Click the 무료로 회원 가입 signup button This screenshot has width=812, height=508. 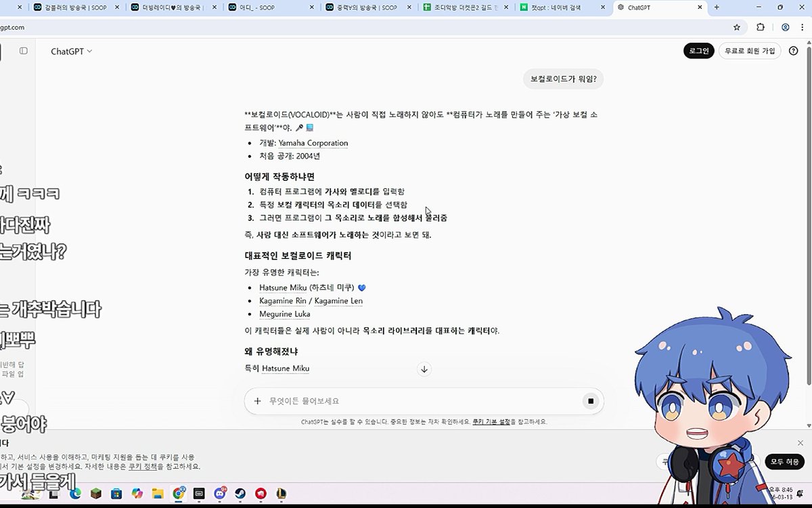click(x=750, y=51)
